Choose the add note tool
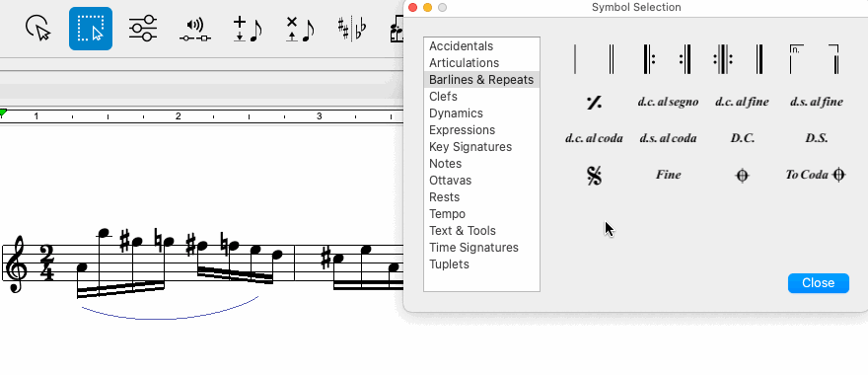 point(247,29)
